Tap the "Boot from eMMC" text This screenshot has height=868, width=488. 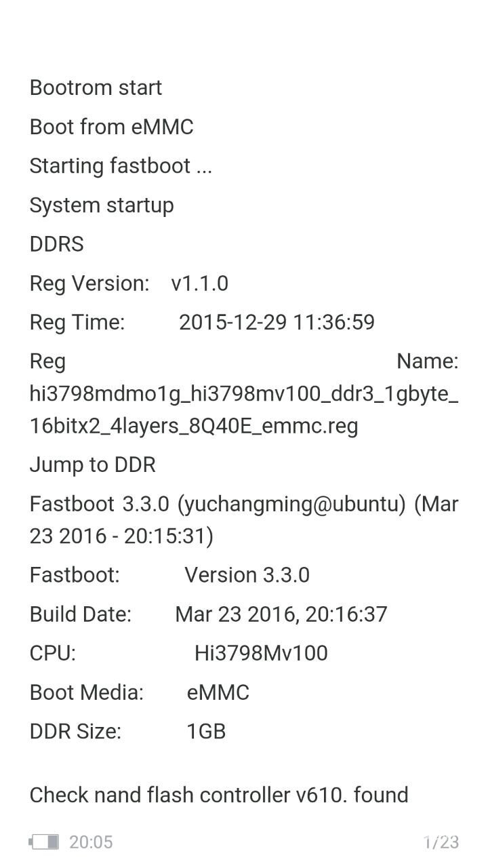click(x=112, y=127)
